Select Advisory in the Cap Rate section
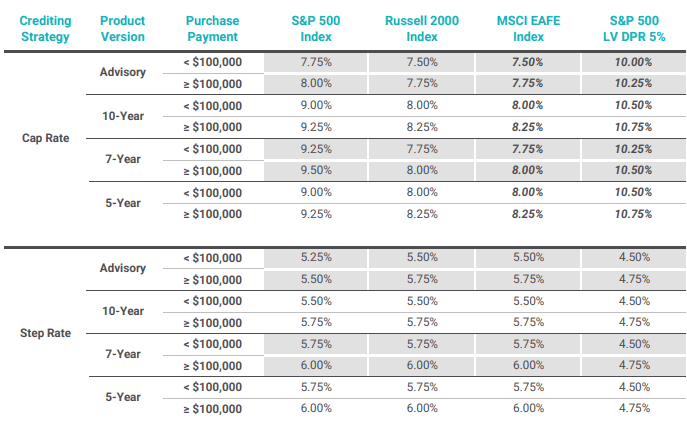This screenshot has width=687, height=424. pyautogui.click(x=123, y=73)
